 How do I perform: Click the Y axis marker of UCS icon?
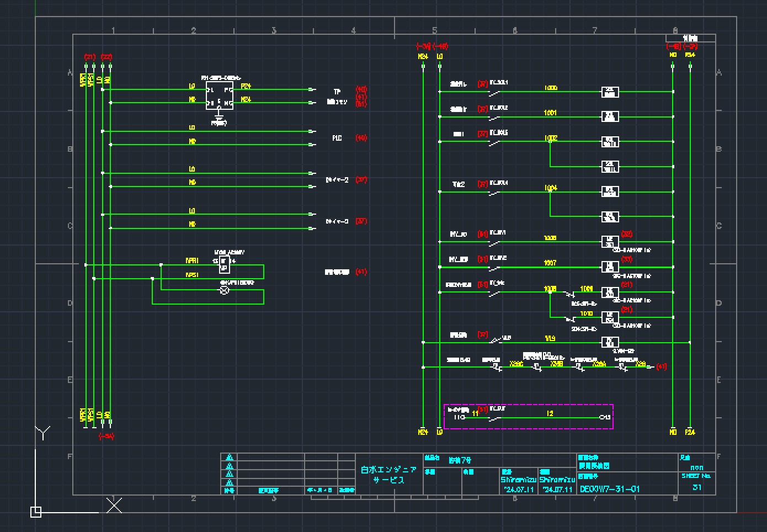pyautogui.click(x=42, y=432)
